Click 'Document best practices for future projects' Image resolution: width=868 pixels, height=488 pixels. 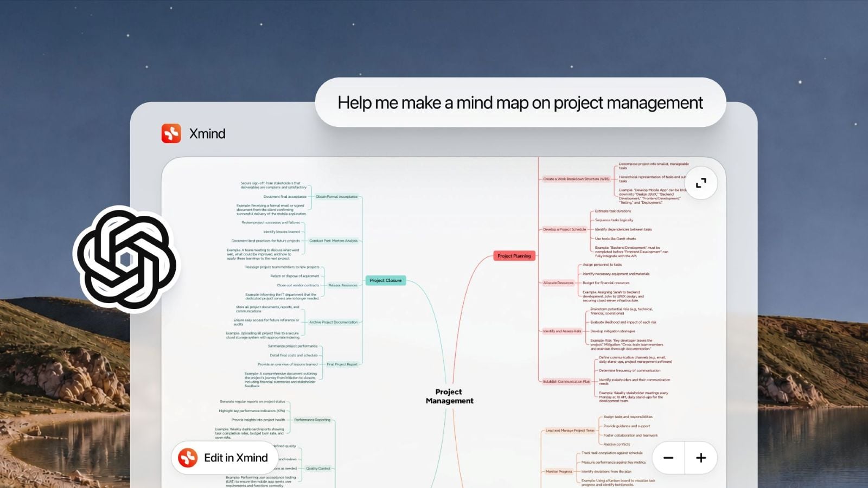(266, 241)
